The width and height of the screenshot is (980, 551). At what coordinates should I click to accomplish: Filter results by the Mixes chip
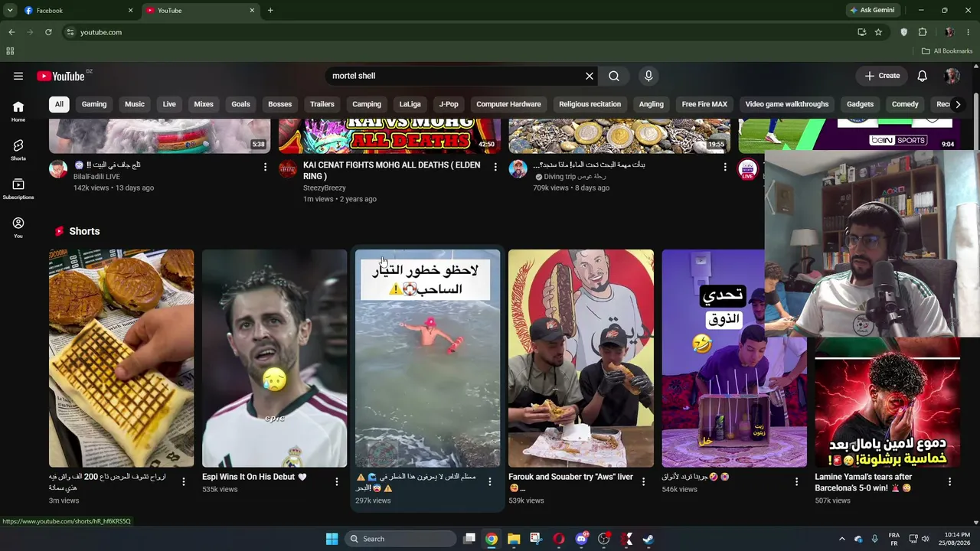click(204, 104)
